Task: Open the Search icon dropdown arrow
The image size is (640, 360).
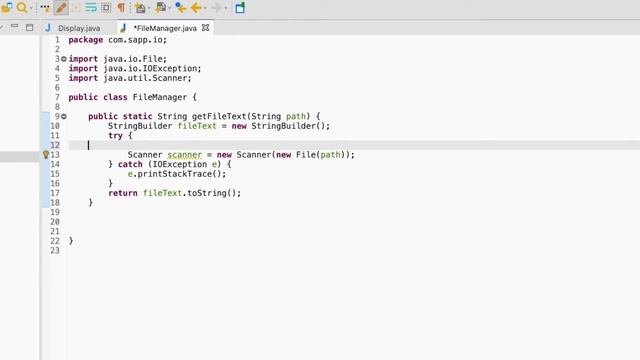Action: [31, 8]
